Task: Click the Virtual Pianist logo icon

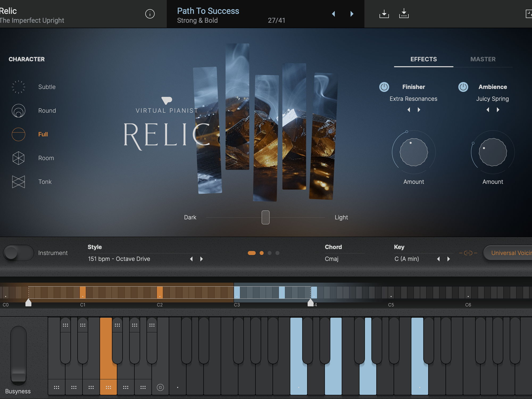Action: (167, 100)
